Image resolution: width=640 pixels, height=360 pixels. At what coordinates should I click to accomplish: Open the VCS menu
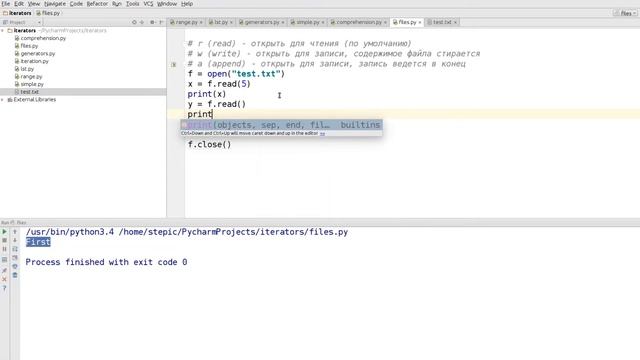click(148, 4)
